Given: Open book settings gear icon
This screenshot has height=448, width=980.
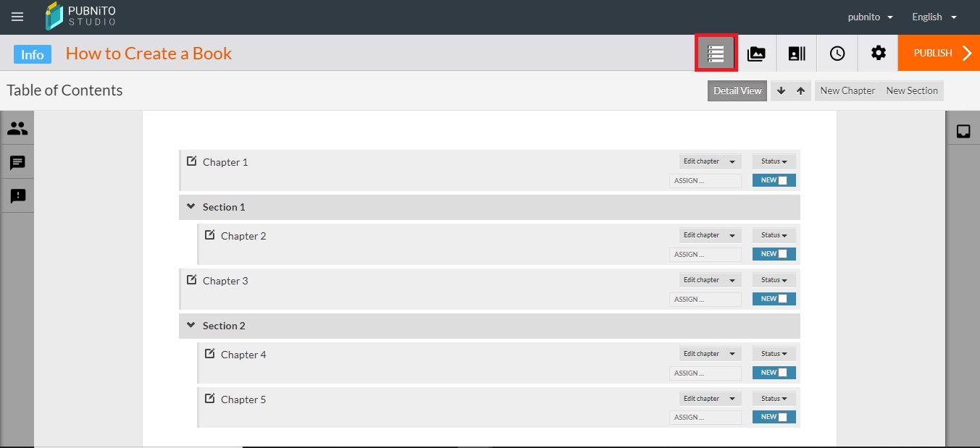Looking at the screenshot, I should pos(878,53).
